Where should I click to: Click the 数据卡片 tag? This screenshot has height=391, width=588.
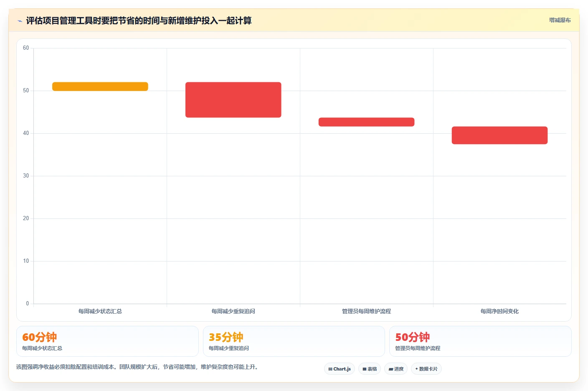pyautogui.click(x=426, y=369)
